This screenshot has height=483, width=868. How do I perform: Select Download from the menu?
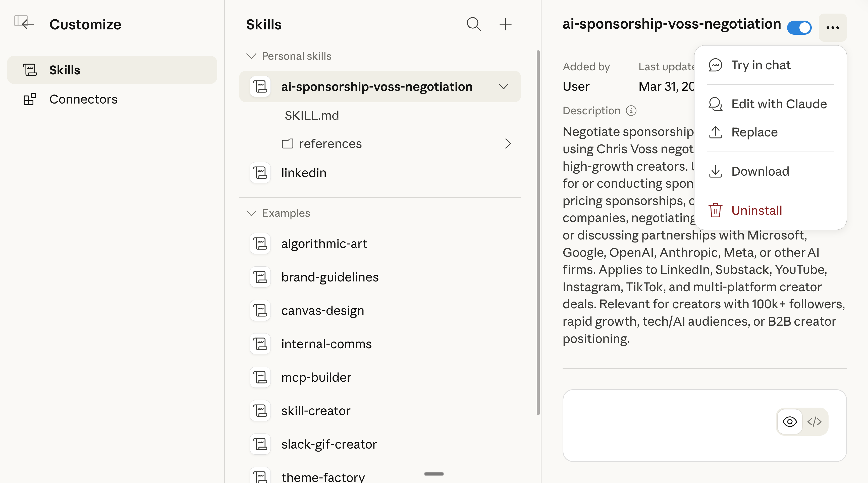coord(760,171)
